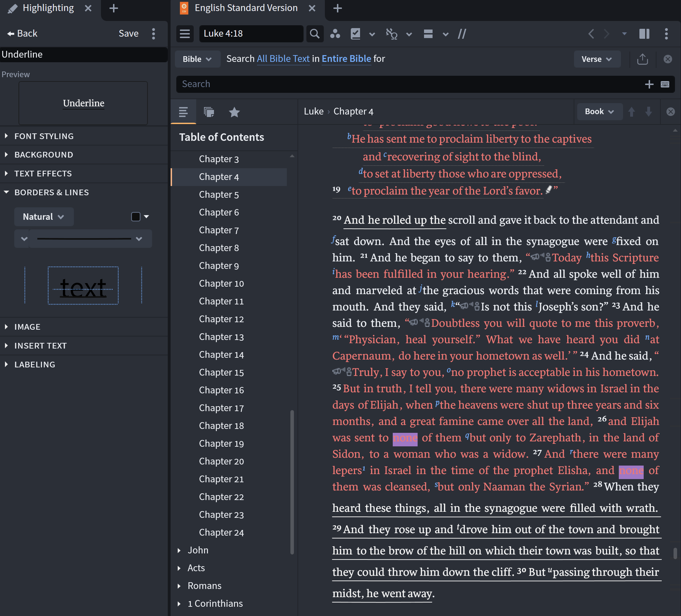Open the line style dropdown
This screenshot has height=616, width=681.
[x=90, y=239]
